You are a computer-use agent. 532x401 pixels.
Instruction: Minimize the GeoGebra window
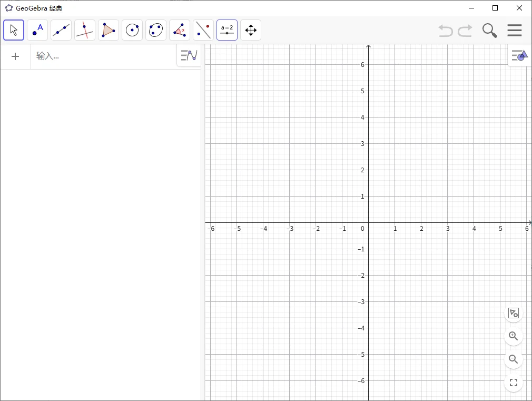471,8
